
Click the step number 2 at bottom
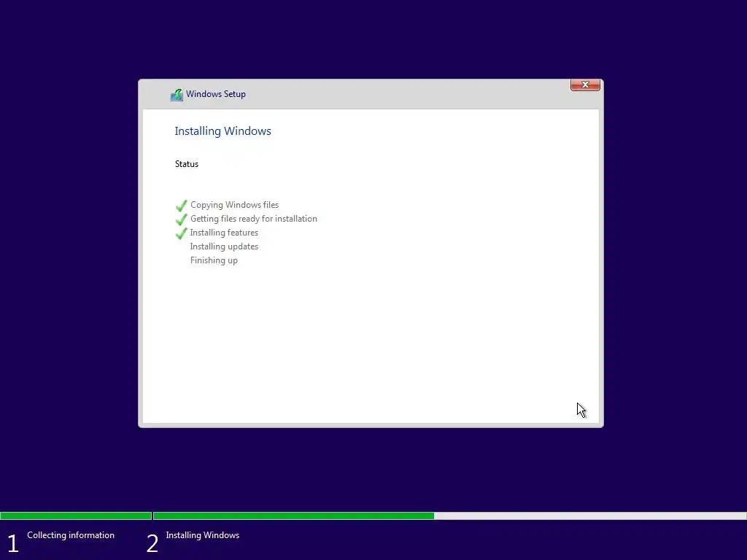[x=152, y=544]
